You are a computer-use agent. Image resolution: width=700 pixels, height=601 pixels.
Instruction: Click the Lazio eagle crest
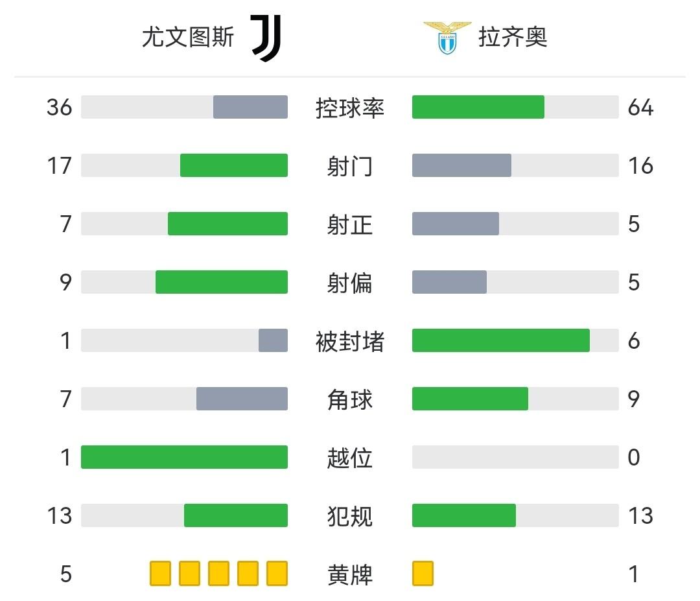(447, 38)
